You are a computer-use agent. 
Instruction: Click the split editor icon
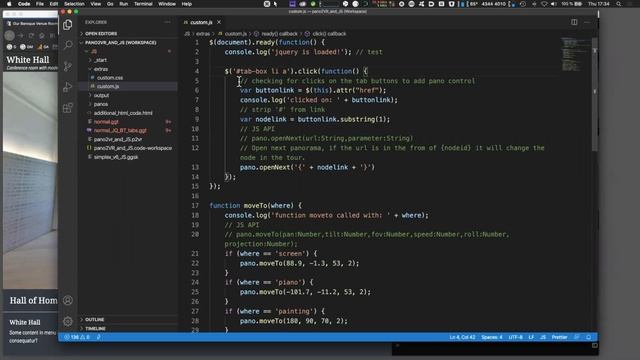coord(574,22)
